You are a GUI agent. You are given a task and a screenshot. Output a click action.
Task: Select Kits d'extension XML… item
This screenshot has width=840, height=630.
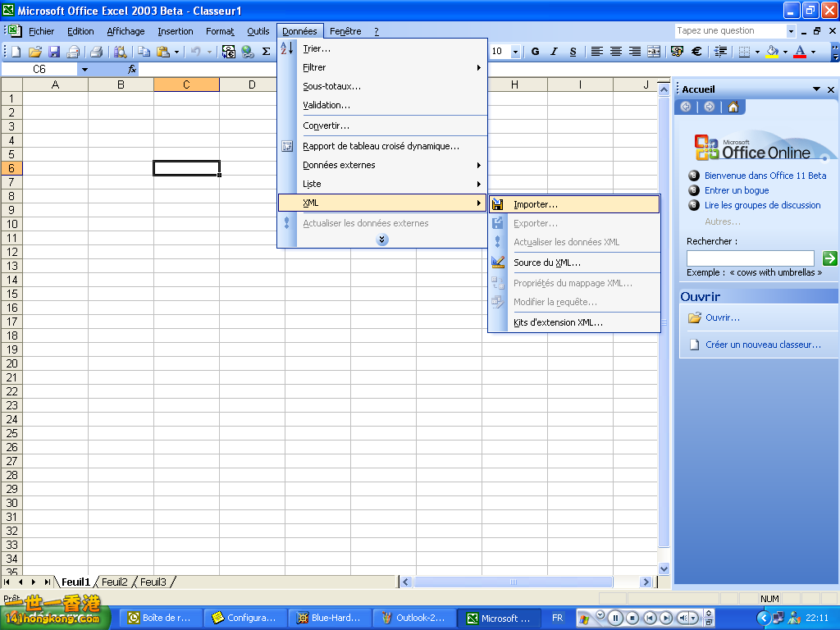coord(574,322)
